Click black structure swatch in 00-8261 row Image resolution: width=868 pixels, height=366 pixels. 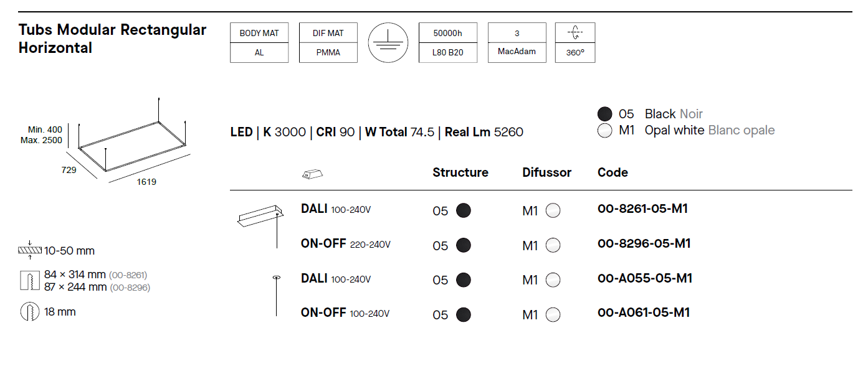463,211
